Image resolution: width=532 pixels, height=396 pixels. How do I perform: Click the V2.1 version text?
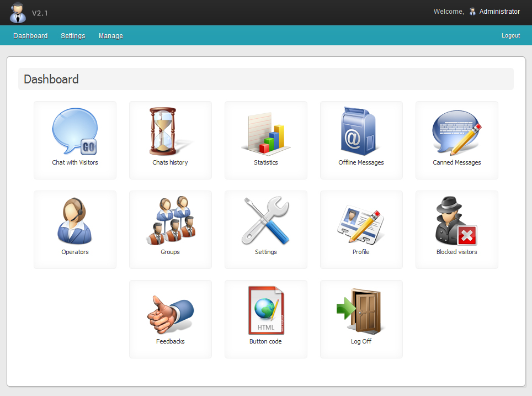click(x=40, y=13)
